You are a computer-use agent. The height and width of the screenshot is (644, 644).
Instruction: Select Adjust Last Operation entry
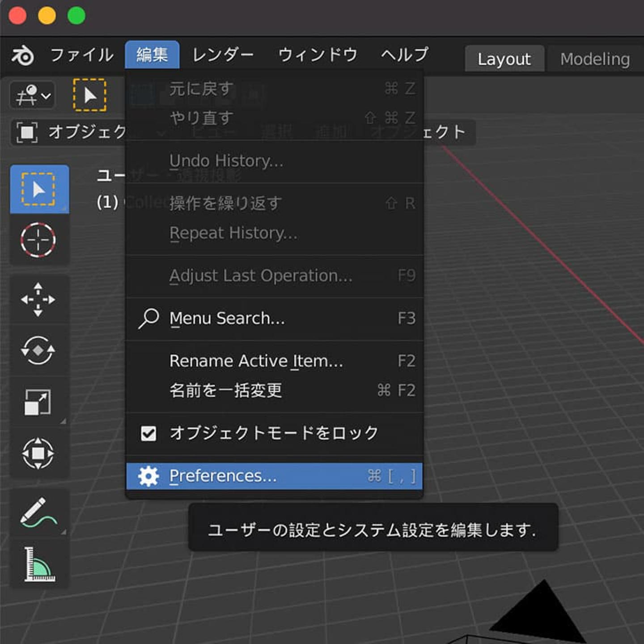point(275,275)
